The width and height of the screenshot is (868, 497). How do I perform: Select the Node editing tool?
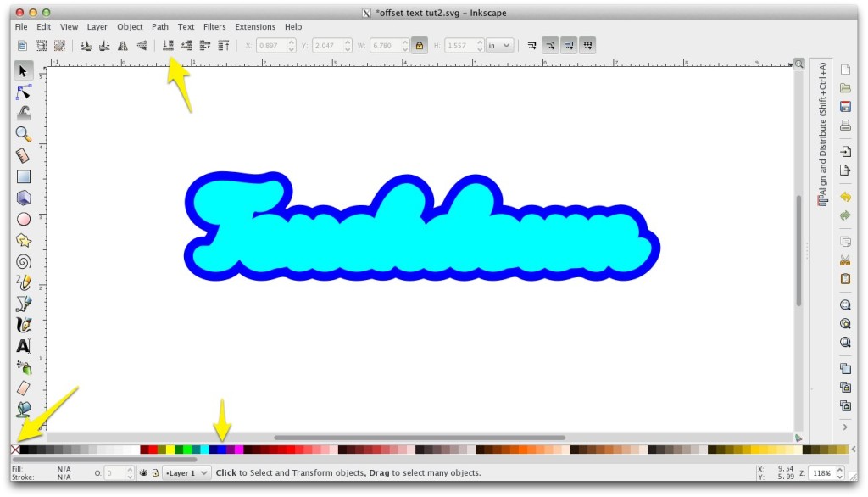24,92
